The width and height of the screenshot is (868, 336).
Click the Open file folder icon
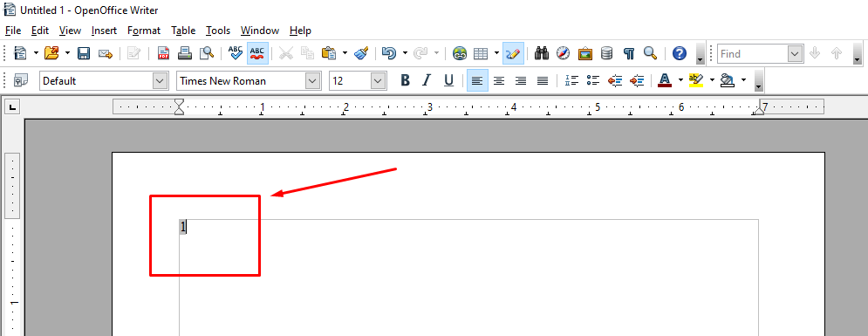(51, 53)
